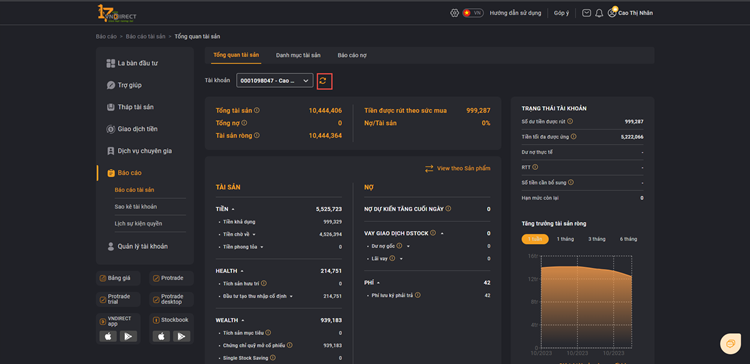Click the info icon beside NỢ DỰ KIẾN TĂNG CUỐI NGÀY
750x364 pixels.
(448, 209)
